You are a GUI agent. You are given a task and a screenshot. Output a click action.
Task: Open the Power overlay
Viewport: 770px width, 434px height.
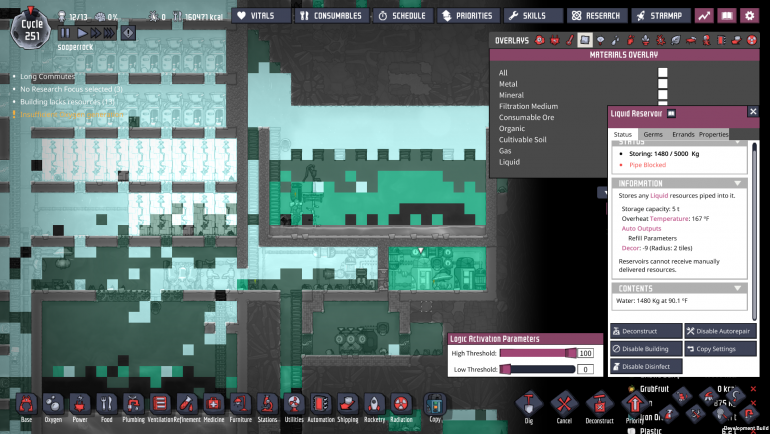point(555,40)
